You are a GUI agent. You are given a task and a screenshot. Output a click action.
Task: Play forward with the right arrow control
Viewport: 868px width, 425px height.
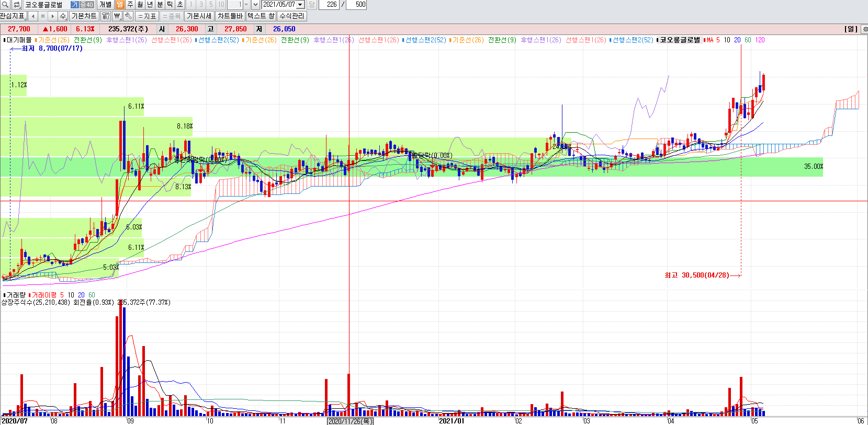point(53,16)
